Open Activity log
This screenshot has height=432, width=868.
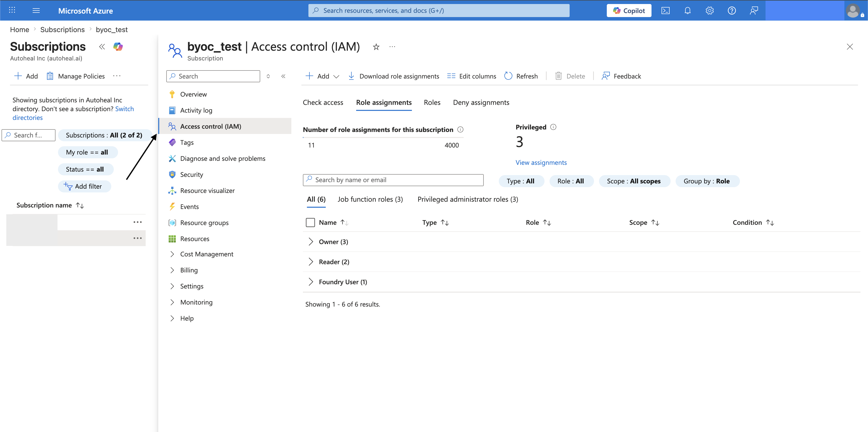(196, 110)
